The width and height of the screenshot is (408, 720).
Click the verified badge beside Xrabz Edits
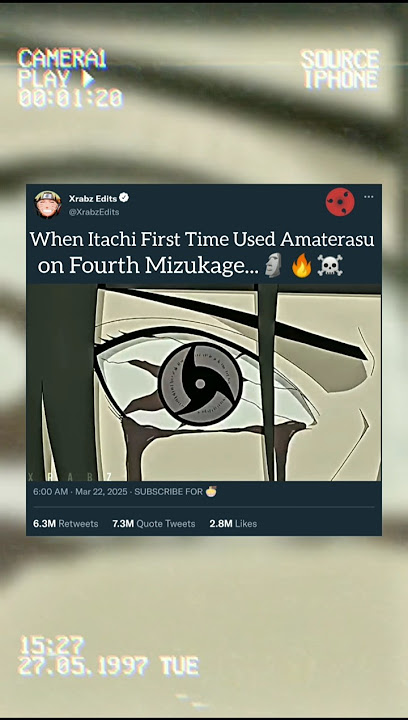[x=124, y=198]
